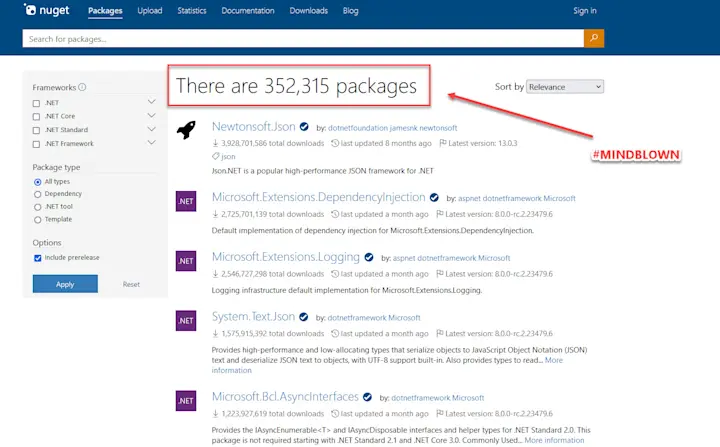Select the Template package type
720x447 pixels.
coord(38,220)
